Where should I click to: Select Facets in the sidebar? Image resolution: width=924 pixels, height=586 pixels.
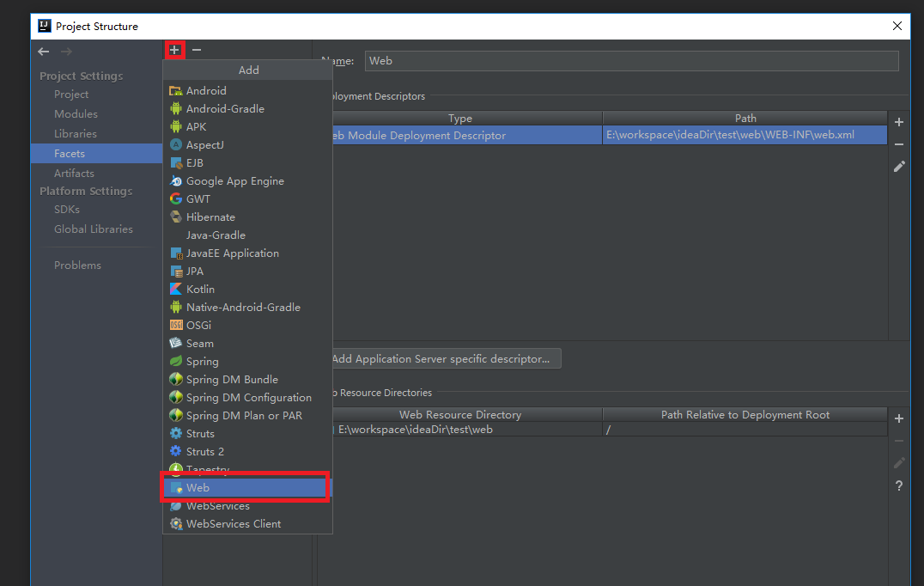click(x=97, y=153)
